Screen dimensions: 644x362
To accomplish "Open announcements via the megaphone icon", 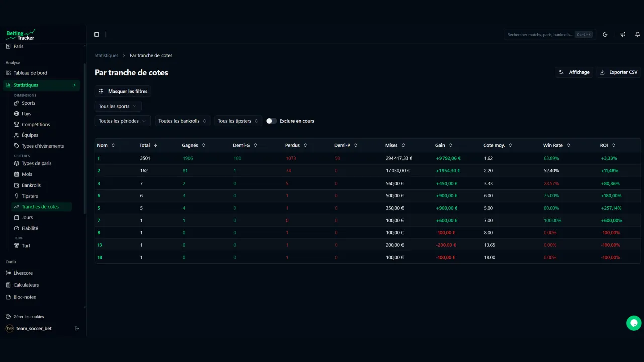I will [x=623, y=34].
